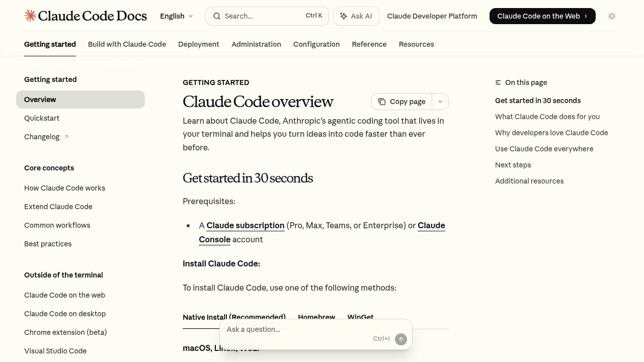The height and width of the screenshot is (362, 644).
Task: Open the Claude subscription link
Action: (245, 225)
